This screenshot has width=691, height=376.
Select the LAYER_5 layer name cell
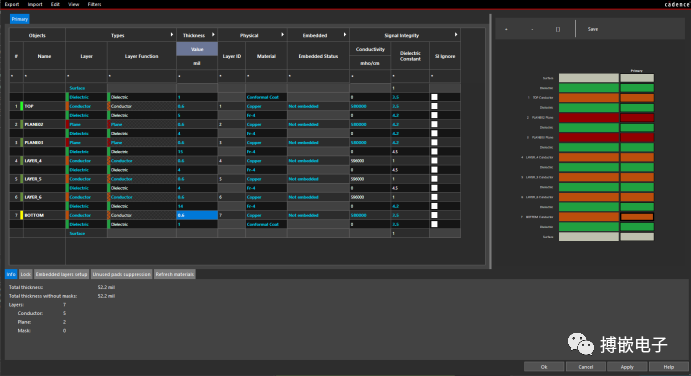click(x=44, y=179)
